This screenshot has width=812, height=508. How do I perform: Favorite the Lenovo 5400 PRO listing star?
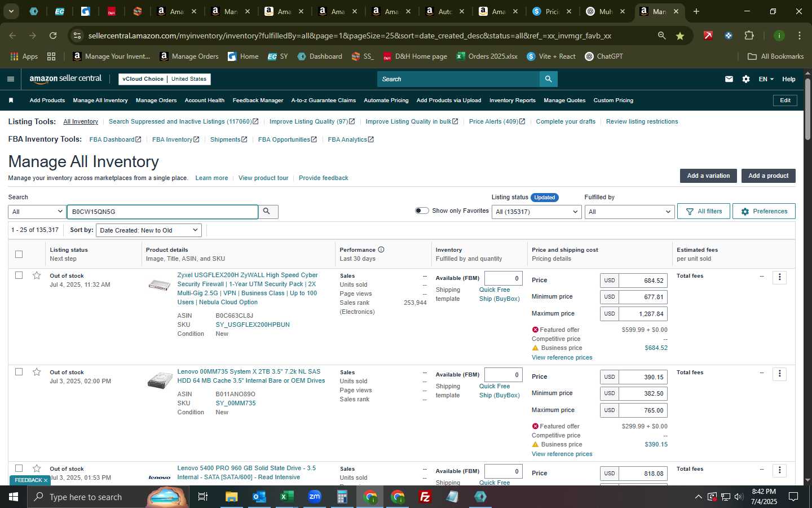37,468
